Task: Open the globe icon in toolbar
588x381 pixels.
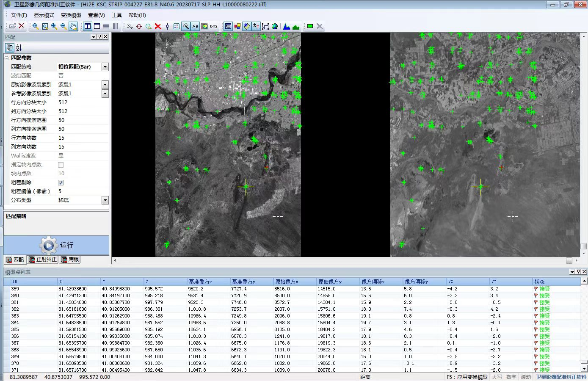Action: (x=275, y=26)
